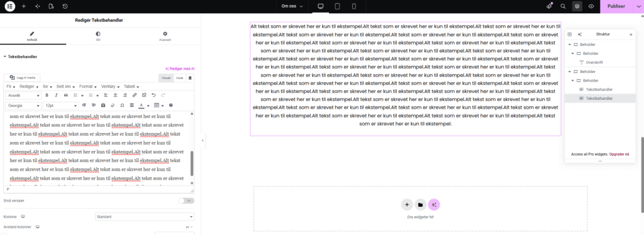Screen dimensions: 644x235
Task: Align text center
Action: [x=116, y=96]
